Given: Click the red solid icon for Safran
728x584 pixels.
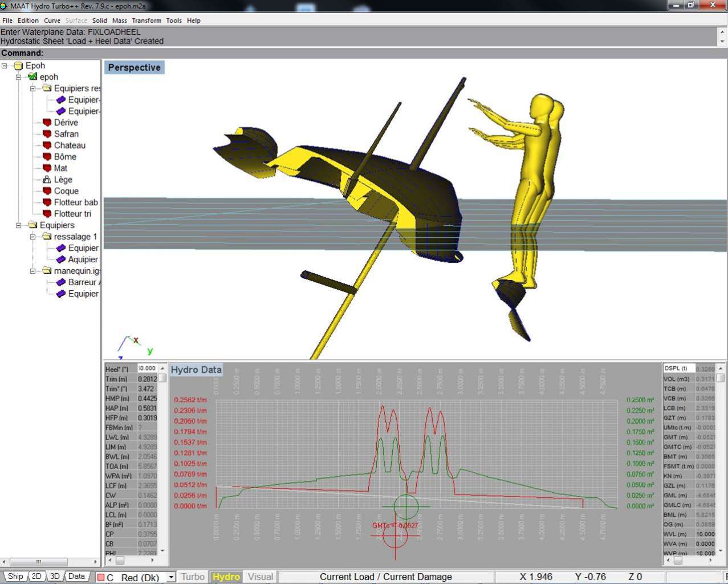Looking at the screenshot, I should (x=47, y=134).
